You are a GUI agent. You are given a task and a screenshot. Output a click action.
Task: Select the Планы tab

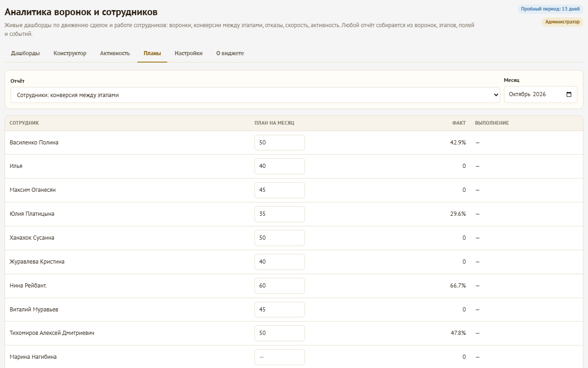pos(152,53)
